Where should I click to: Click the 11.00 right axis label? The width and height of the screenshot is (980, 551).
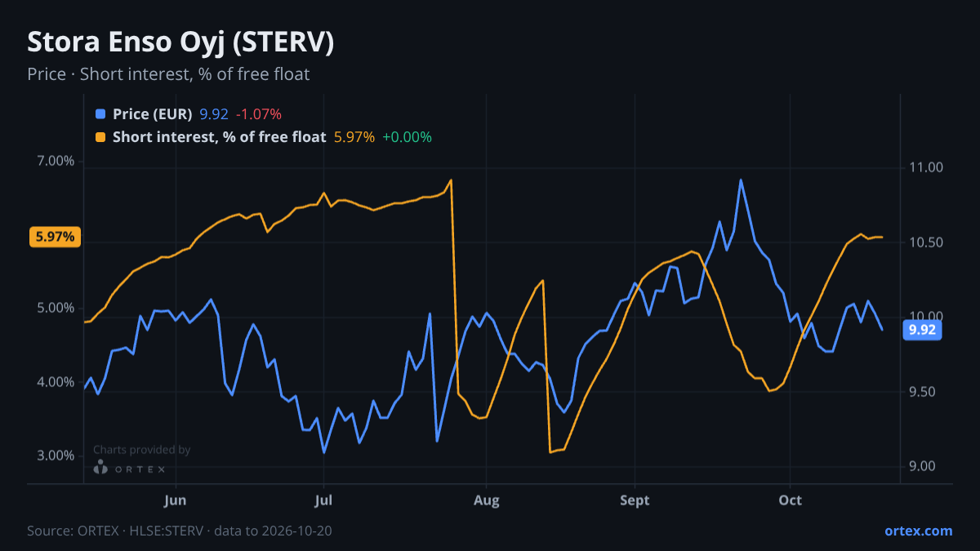(924, 167)
